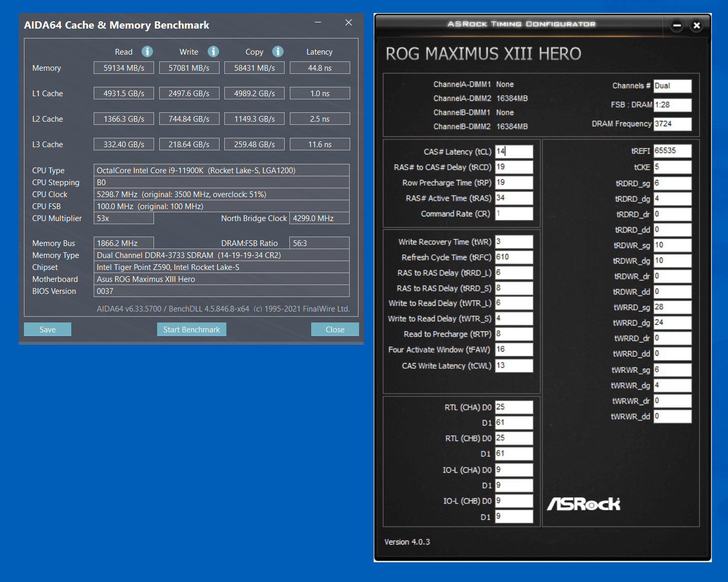Click the L3 Cache Copy value 259.48 GB/s
The width and height of the screenshot is (728, 582).
[x=254, y=145]
